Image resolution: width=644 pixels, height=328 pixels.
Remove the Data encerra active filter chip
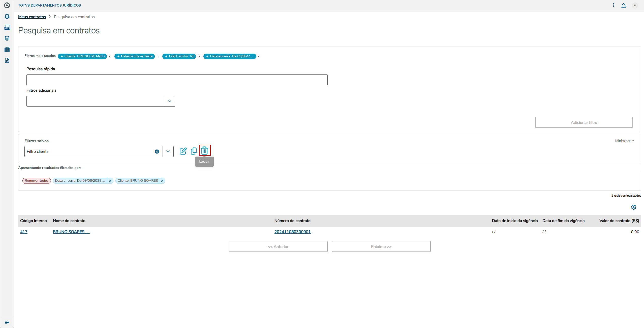point(110,181)
